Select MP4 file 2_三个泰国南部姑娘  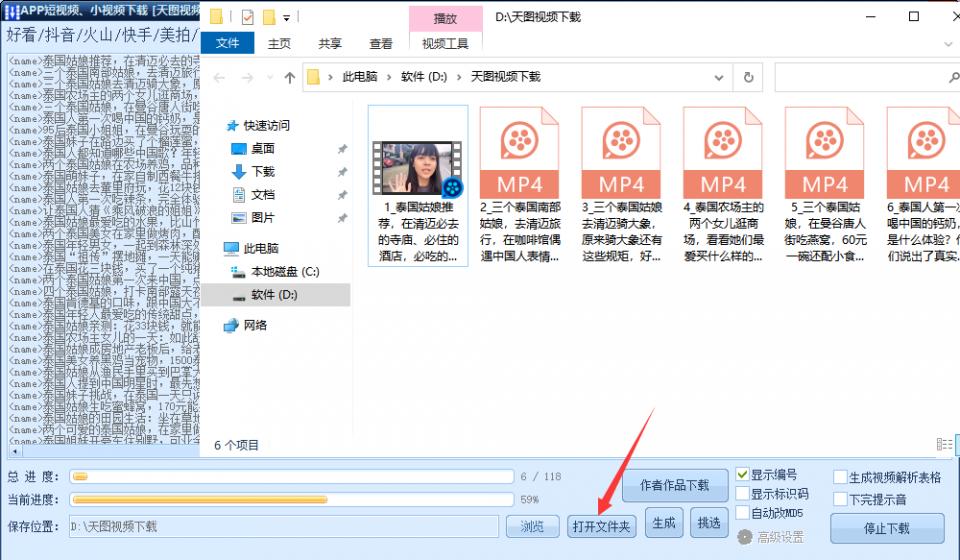point(520,185)
